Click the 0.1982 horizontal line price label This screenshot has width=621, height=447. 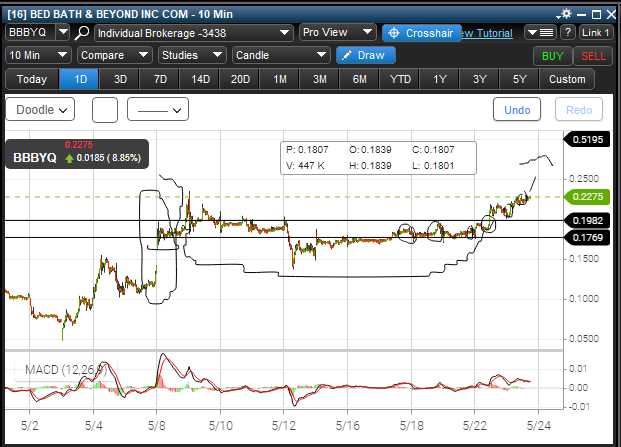pyautogui.click(x=587, y=221)
